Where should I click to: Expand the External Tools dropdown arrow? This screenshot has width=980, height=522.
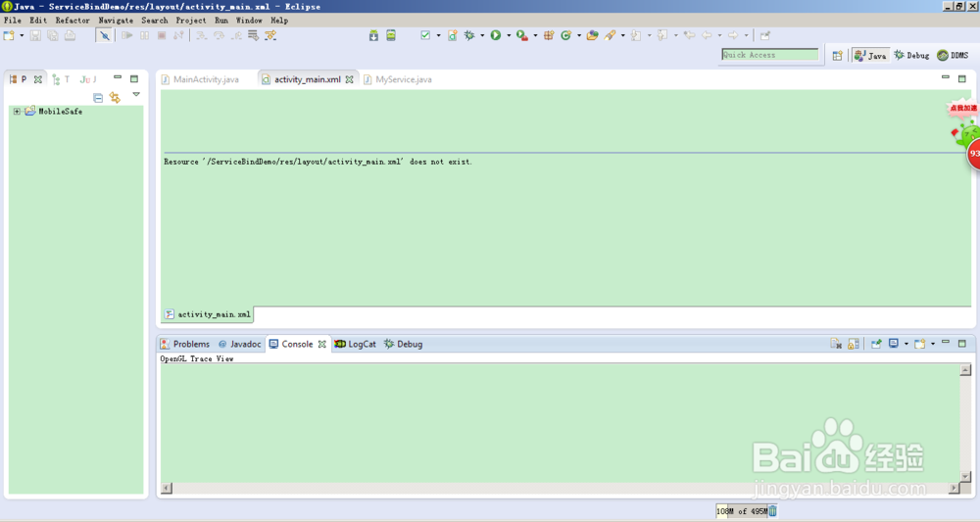(535, 35)
